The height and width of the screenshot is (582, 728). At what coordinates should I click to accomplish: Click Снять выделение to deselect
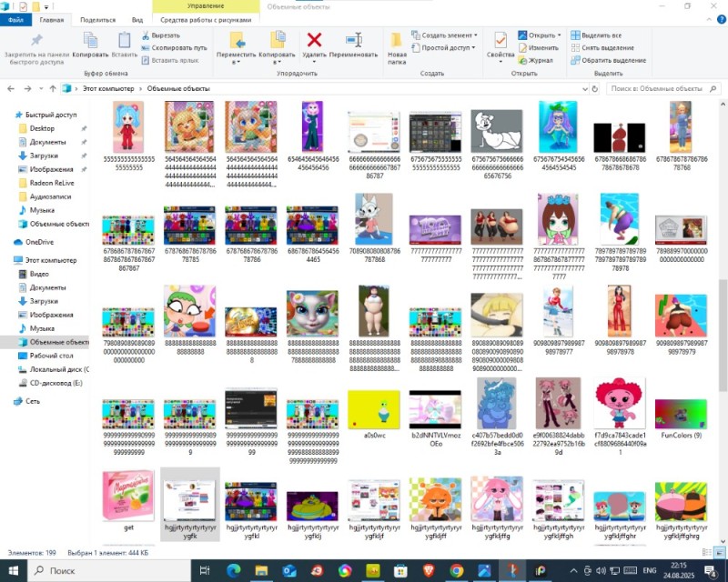click(602, 48)
